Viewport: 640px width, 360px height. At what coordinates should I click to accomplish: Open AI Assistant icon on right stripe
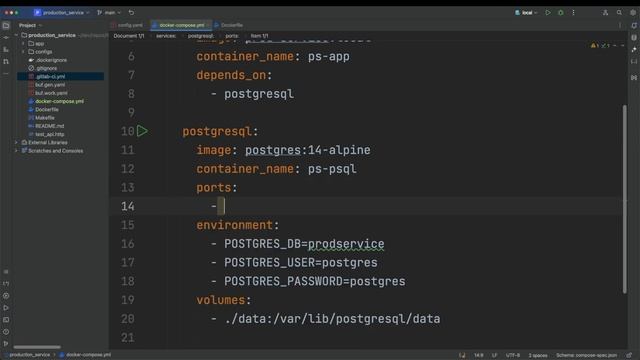[x=634, y=49]
